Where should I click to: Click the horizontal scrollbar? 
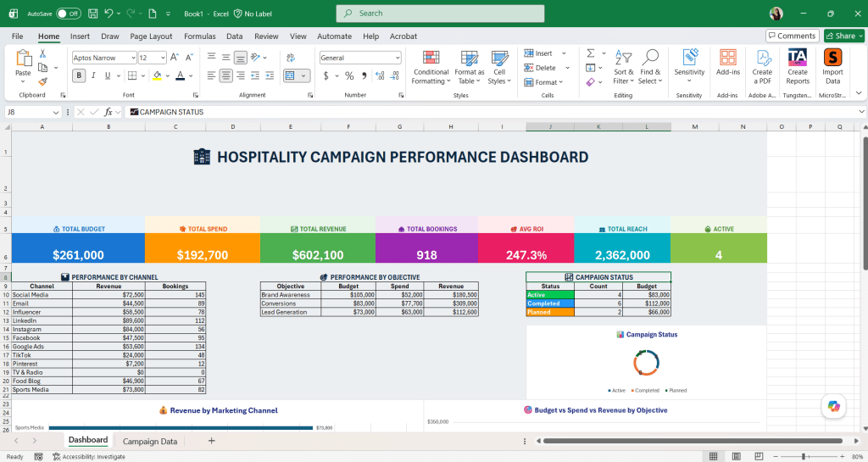point(693,441)
